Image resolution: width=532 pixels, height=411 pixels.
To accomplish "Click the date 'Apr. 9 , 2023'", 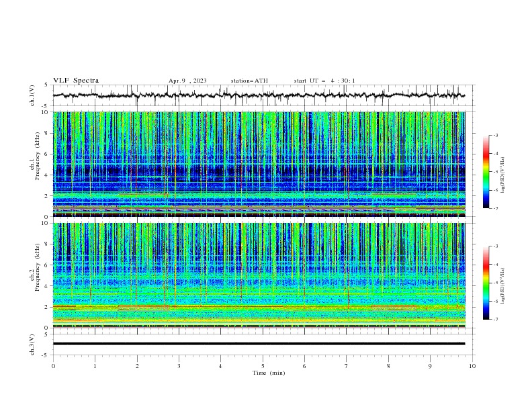I will pyautogui.click(x=187, y=81).
